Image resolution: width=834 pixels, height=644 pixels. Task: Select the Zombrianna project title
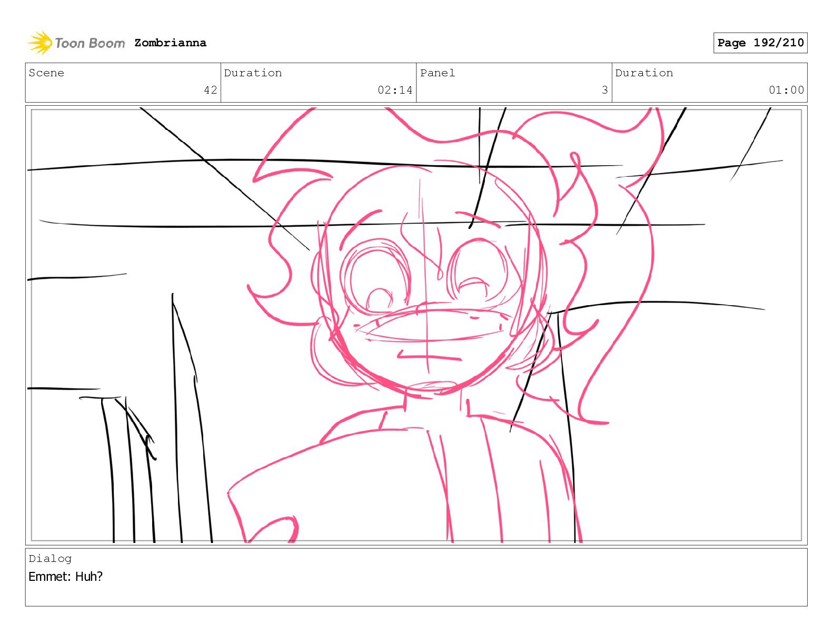[x=170, y=43]
